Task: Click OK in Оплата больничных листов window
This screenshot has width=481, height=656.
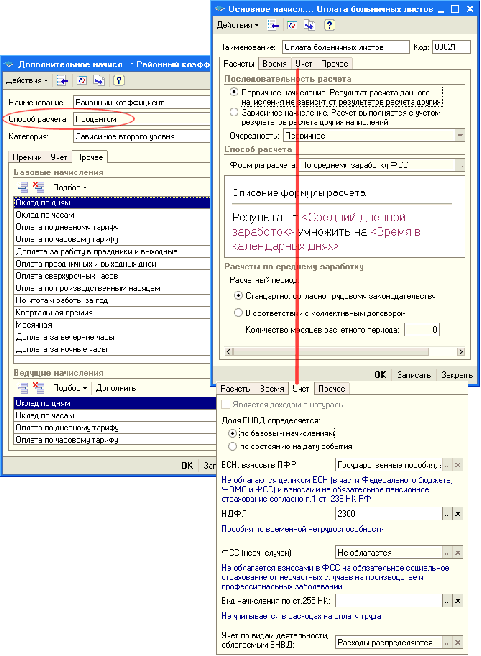Action: (380, 374)
